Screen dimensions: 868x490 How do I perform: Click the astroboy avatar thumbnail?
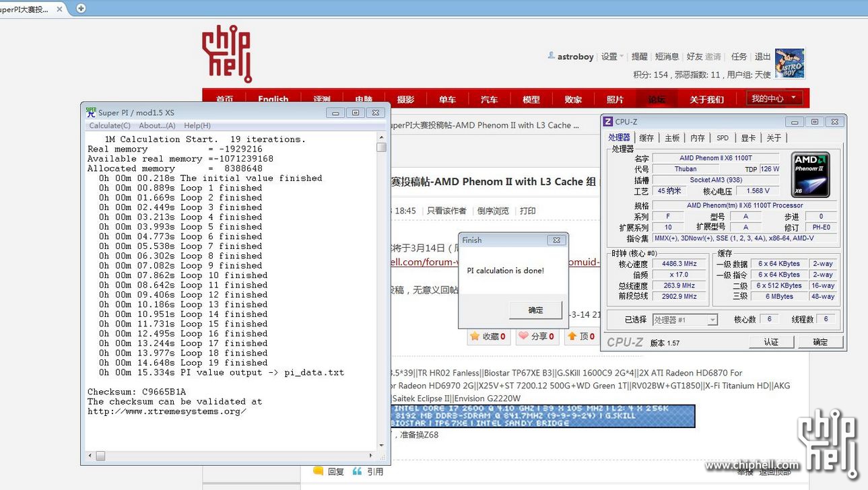[x=789, y=63]
